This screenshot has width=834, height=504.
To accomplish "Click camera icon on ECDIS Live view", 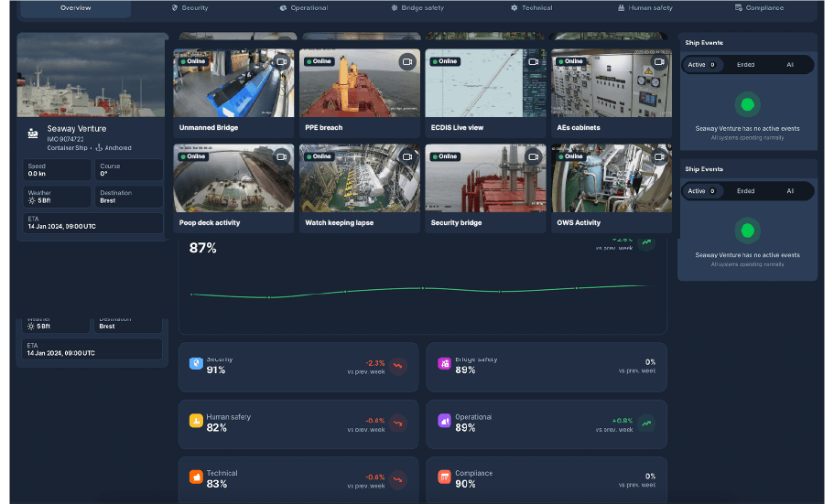I will tap(534, 62).
